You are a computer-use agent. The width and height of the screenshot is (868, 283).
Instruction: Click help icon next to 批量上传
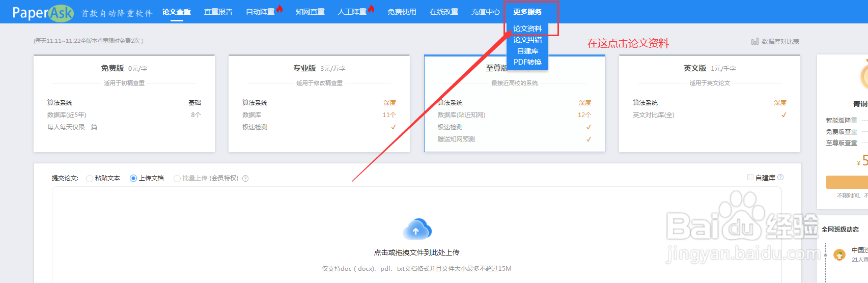tap(245, 178)
